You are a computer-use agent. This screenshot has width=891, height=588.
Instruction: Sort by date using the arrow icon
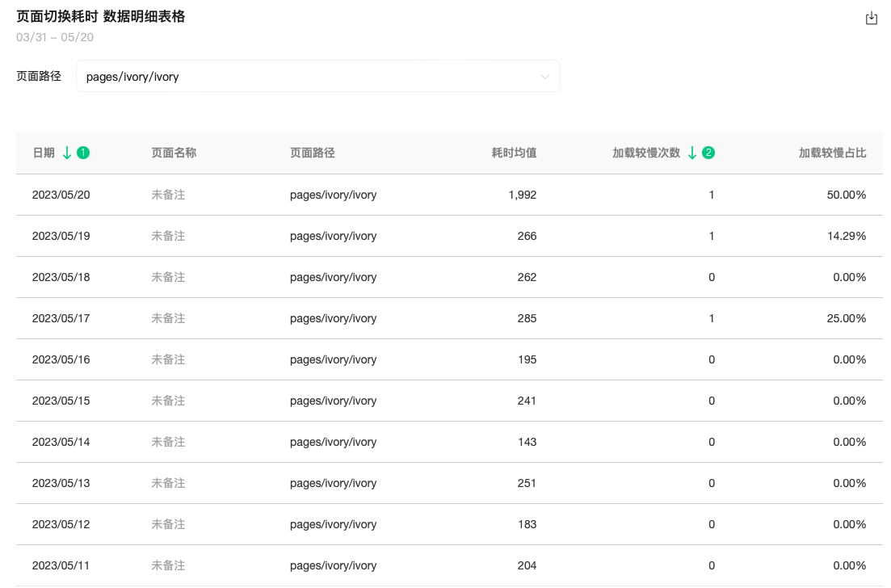pos(67,153)
